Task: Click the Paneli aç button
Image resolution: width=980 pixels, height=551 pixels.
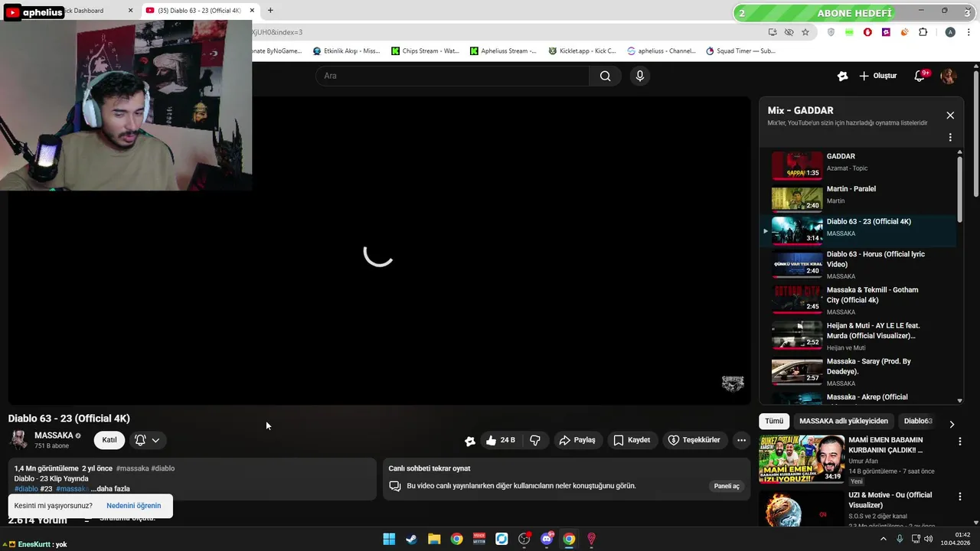Action: [727, 486]
